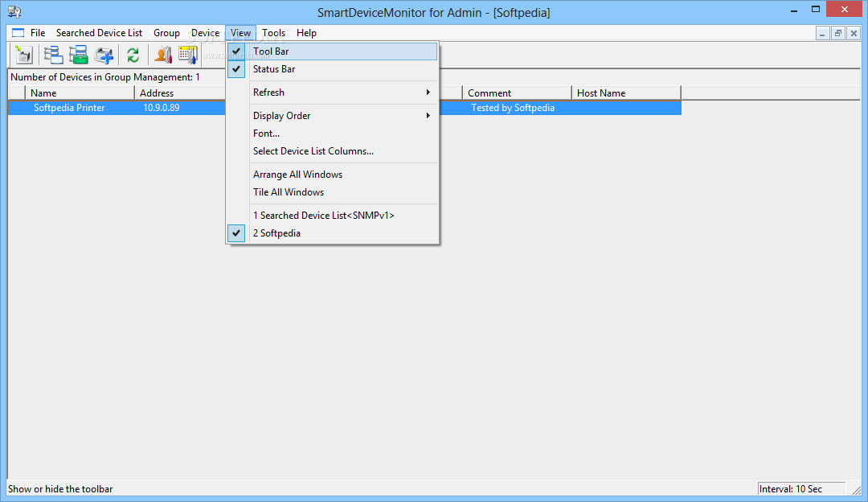The image size is (868, 502).
Task: Open the user management tools icon
Action: click(x=162, y=55)
